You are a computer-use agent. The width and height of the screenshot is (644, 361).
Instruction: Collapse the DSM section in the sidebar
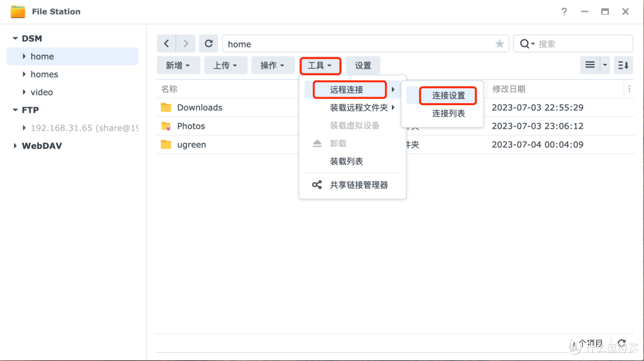[x=16, y=38]
